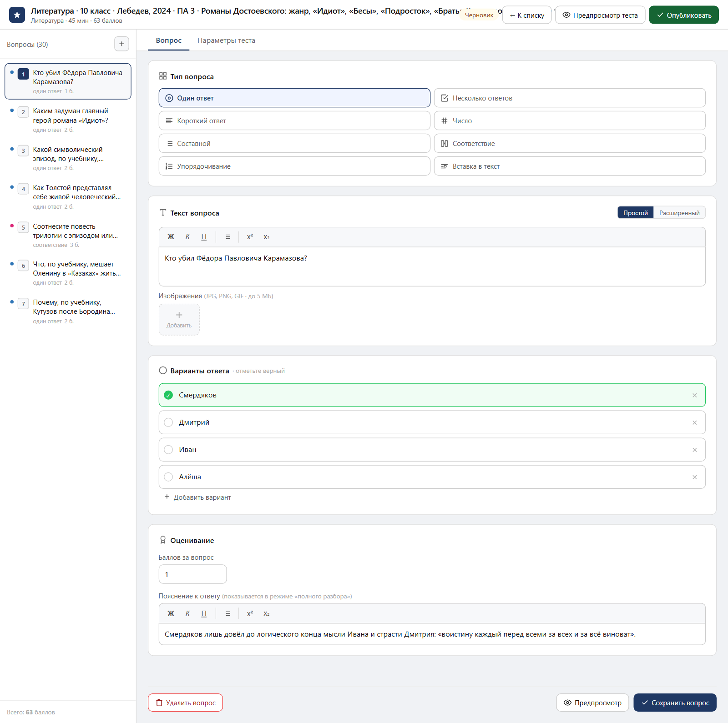Apply bold in question text toolbar

click(171, 237)
